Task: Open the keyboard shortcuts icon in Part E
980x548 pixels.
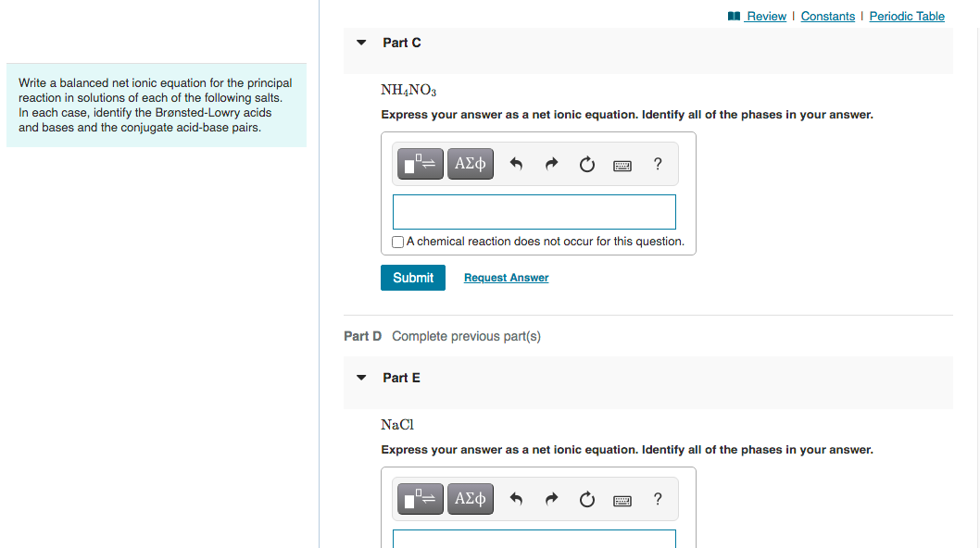Action: pos(622,499)
